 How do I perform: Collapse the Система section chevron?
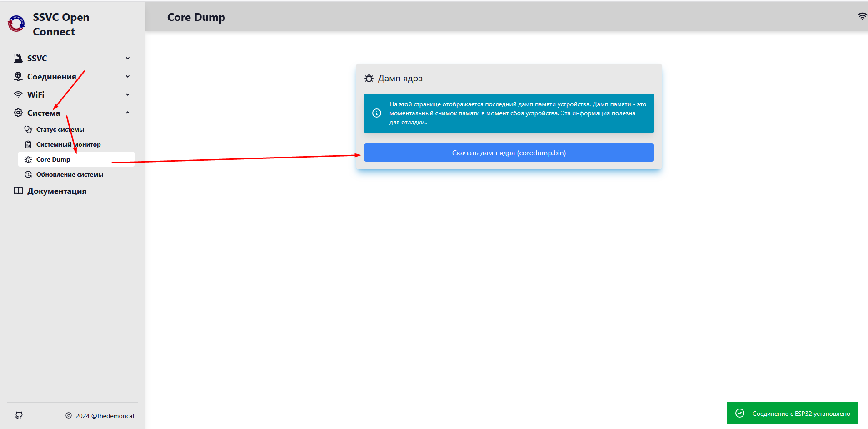(128, 113)
